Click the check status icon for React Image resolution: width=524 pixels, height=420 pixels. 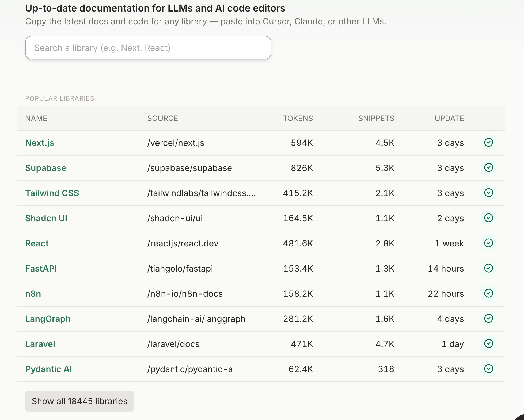point(488,243)
